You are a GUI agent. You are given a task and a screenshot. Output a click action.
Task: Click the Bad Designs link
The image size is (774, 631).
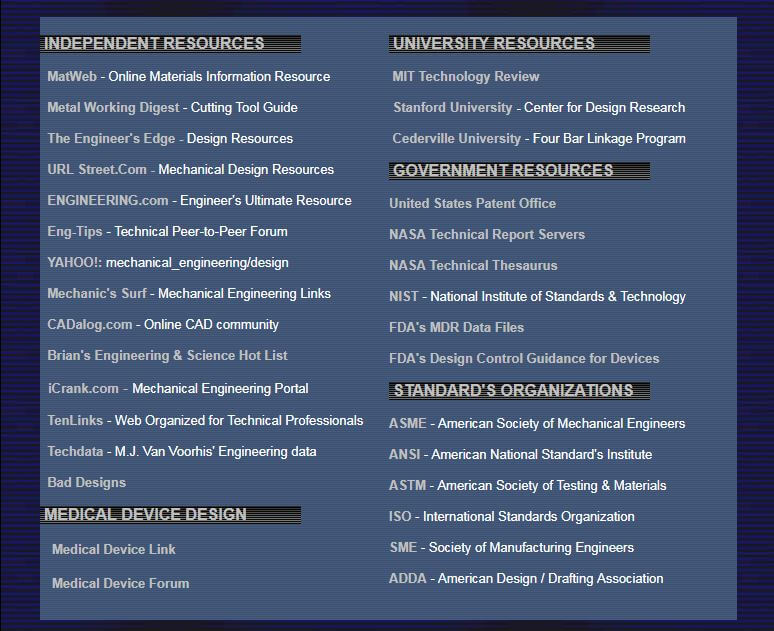(86, 483)
